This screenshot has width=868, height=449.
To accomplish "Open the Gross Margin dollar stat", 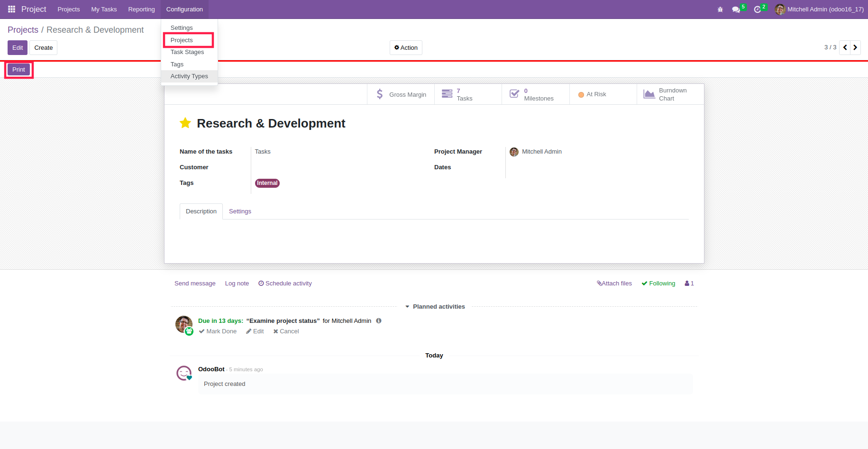I will point(401,94).
